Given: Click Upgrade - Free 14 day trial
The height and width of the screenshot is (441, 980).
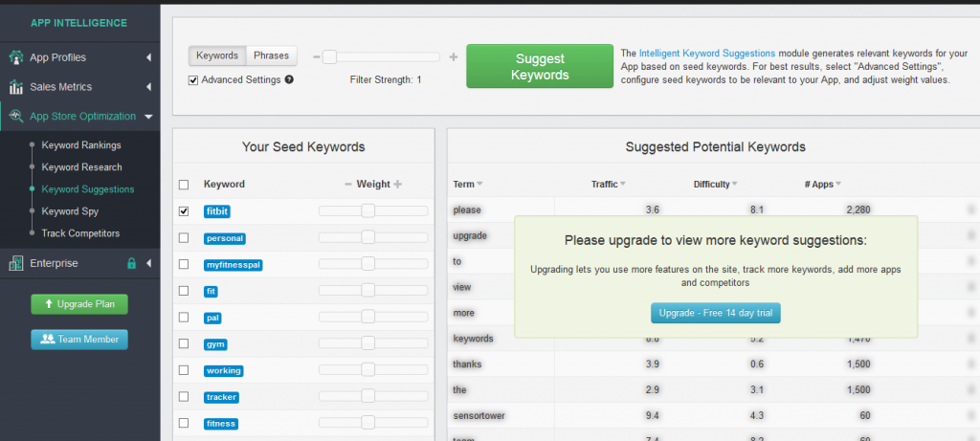Looking at the screenshot, I should (716, 312).
